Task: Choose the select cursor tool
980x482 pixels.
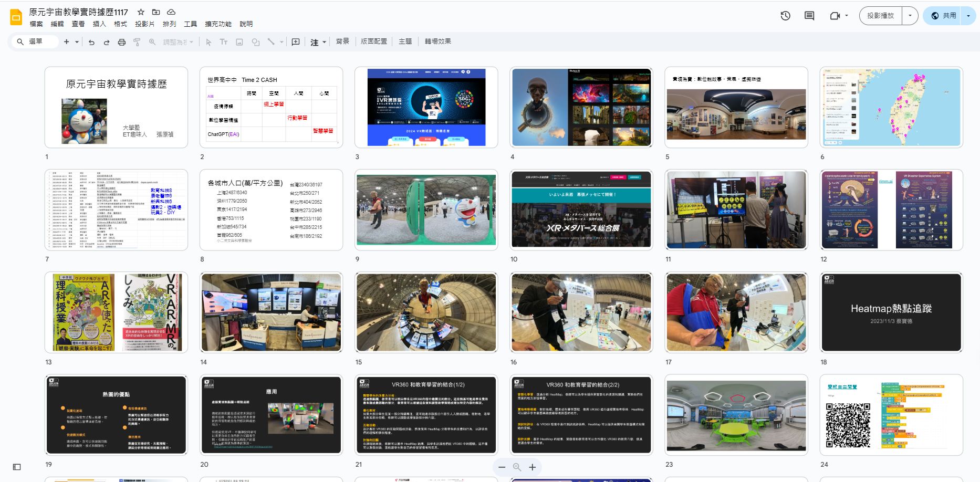Action: (x=208, y=42)
